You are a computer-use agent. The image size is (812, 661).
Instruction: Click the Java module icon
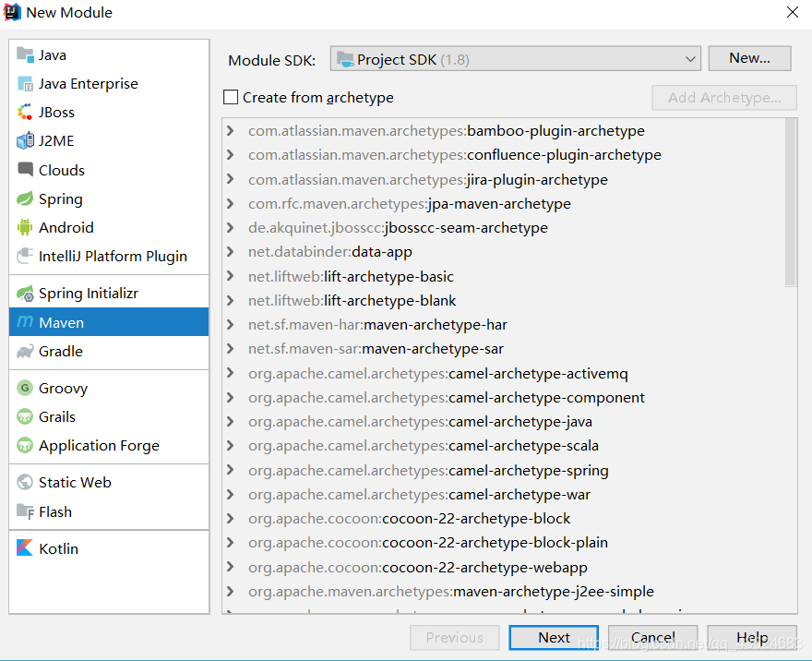(x=25, y=54)
